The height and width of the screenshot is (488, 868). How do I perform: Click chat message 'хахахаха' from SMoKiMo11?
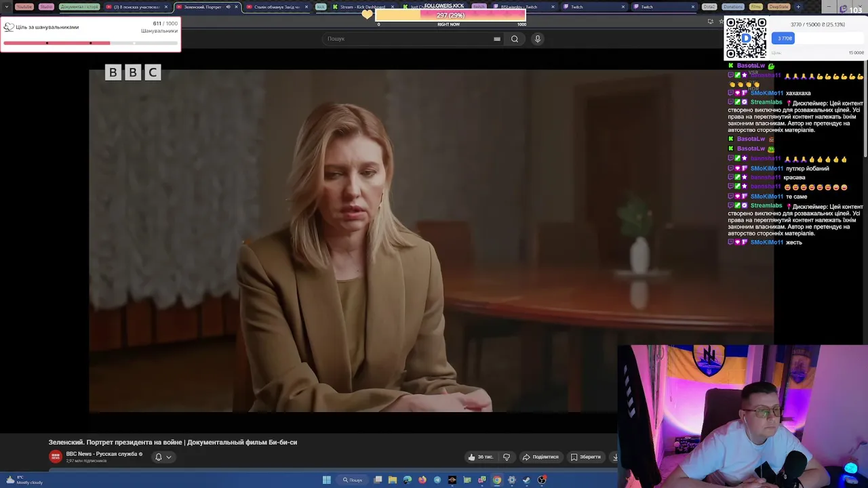(x=798, y=94)
